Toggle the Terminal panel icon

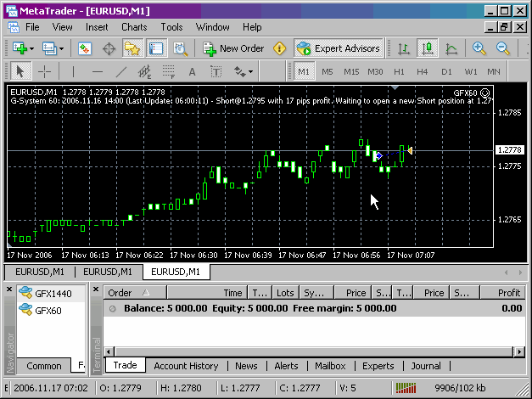156,48
